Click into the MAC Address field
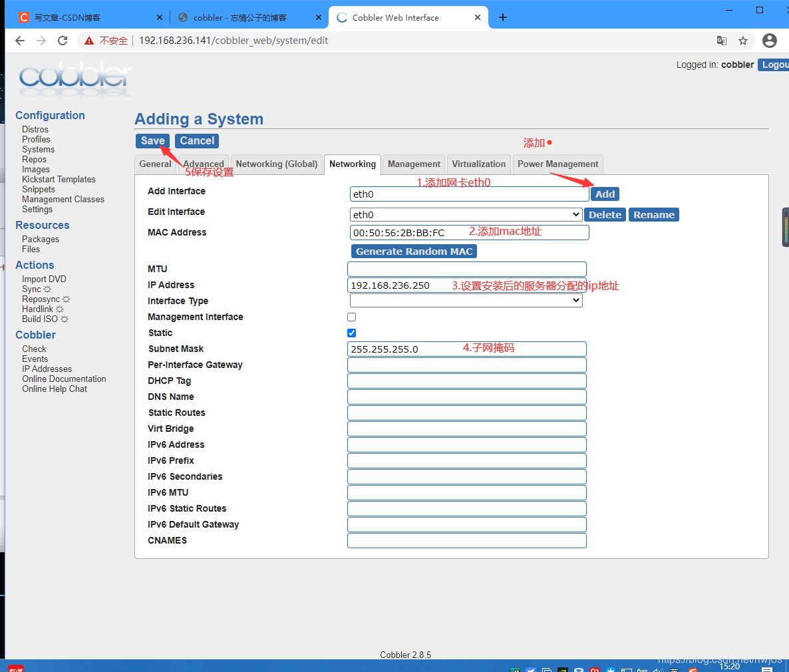This screenshot has height=672, width=789. pyautogui.click(x=469, y=233)
